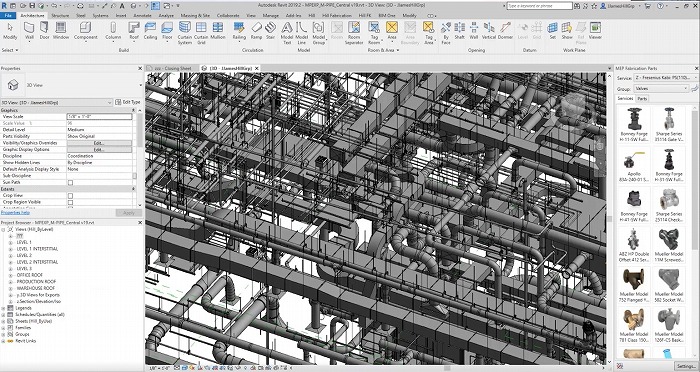Switch to the Closing Sheet view tab
The image size is (700, 372).
(174, 68)
